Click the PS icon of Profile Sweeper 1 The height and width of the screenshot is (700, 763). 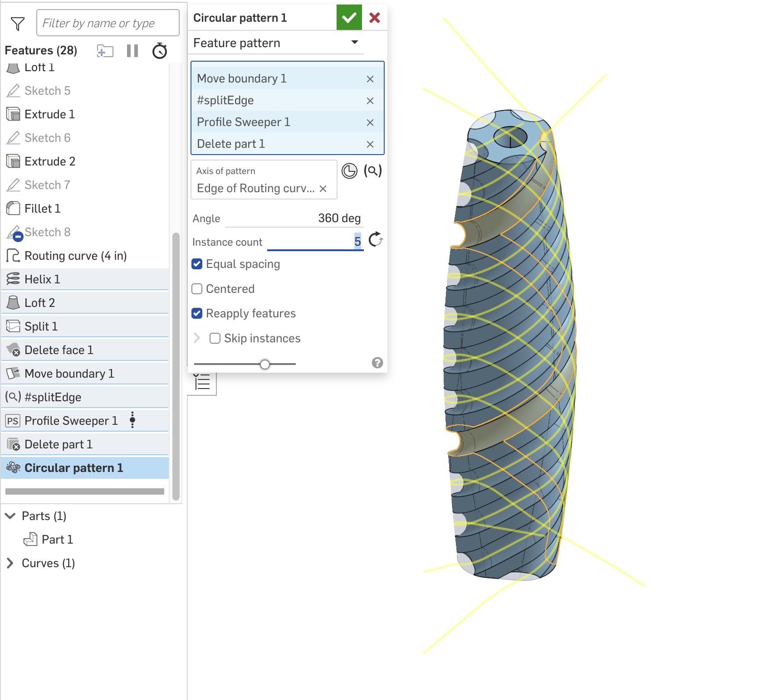(13, 421)
